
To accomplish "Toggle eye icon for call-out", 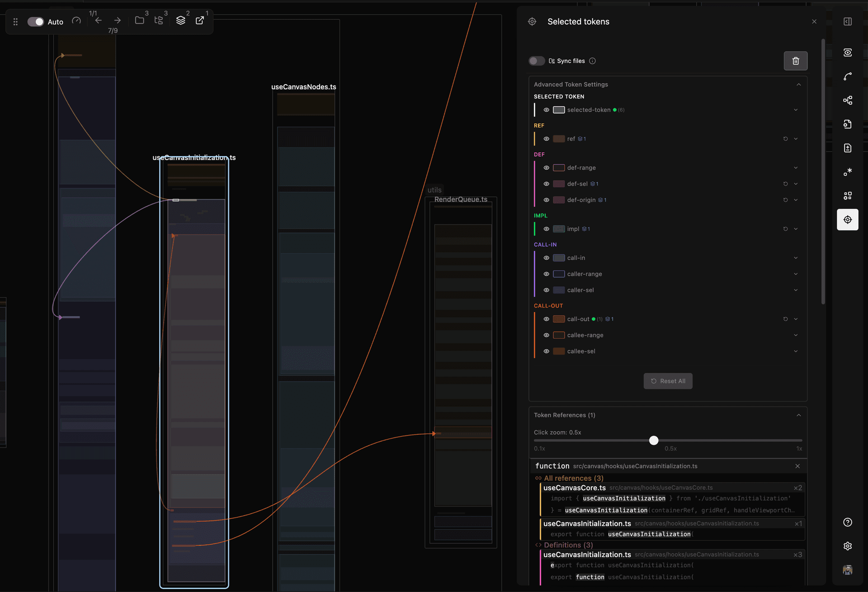I will [546, 319].
